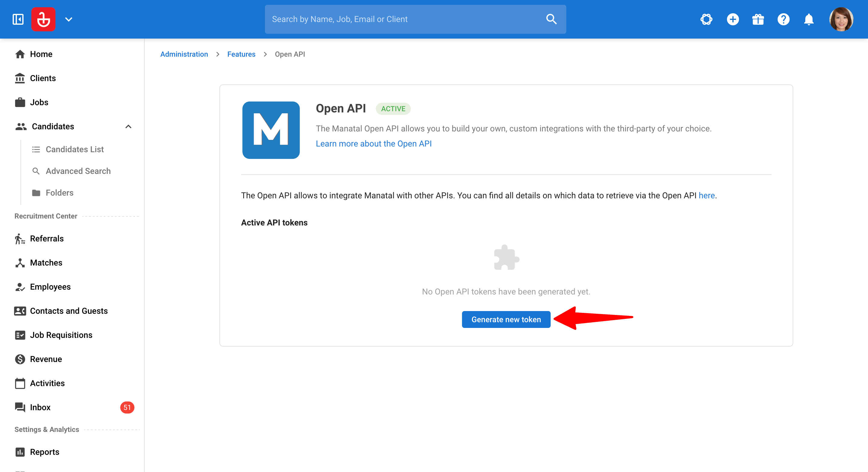Viewport: 868px width, 472px height.
Task: Open Candidates List
Action: pyautogui.click(x=75, y=149)
